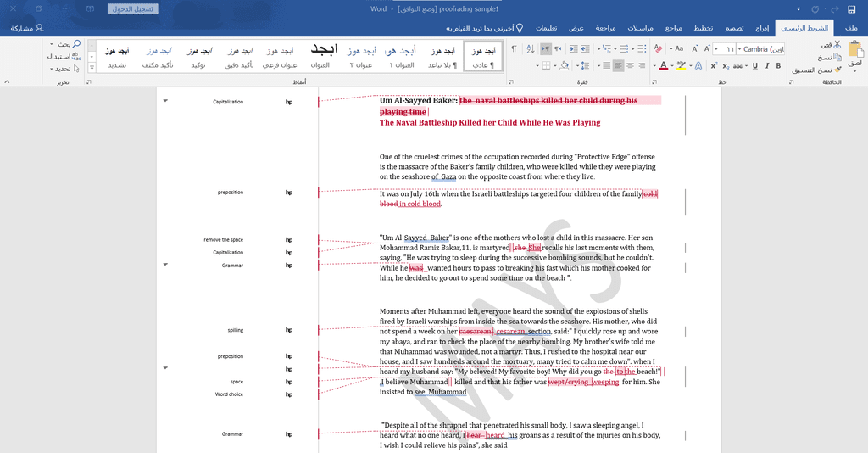Toggle superscript x² formatting
The width and height of the screenshot is (868, 453).
[x=714, y=66]
